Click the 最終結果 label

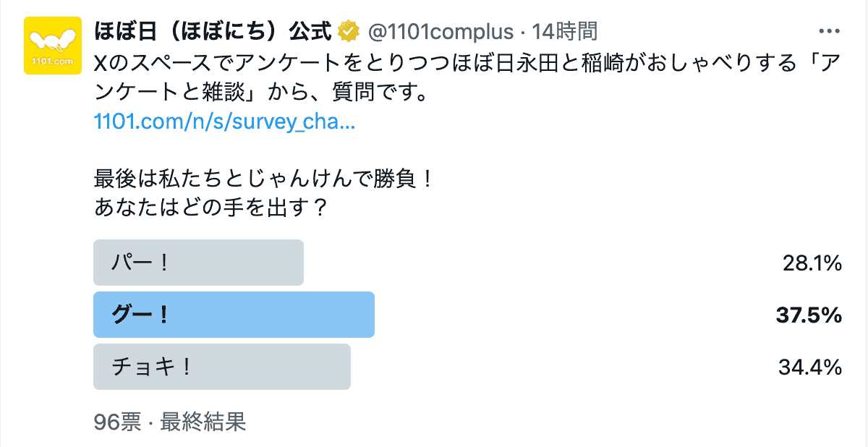point(203,422)
